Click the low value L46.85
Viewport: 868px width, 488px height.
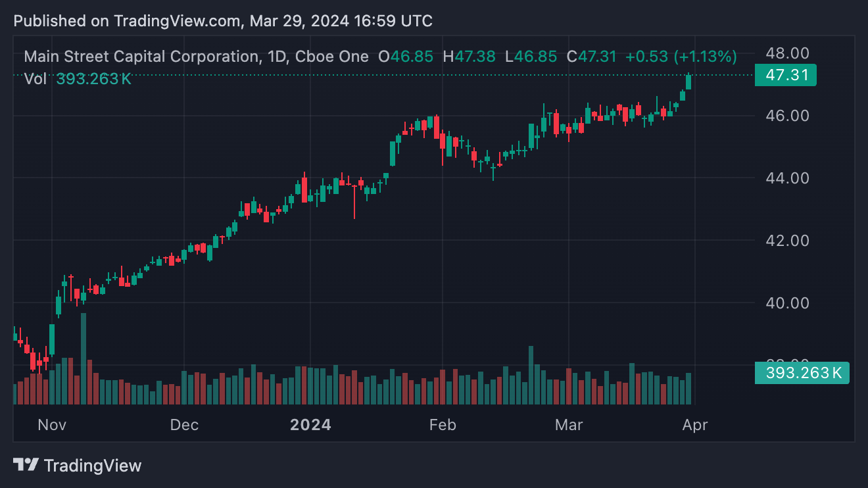531,57
